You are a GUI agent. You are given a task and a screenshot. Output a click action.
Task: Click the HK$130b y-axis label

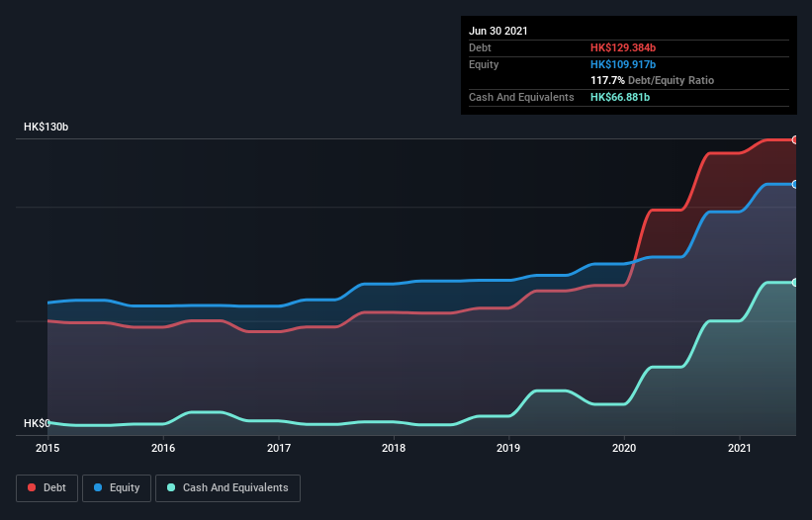46,127
